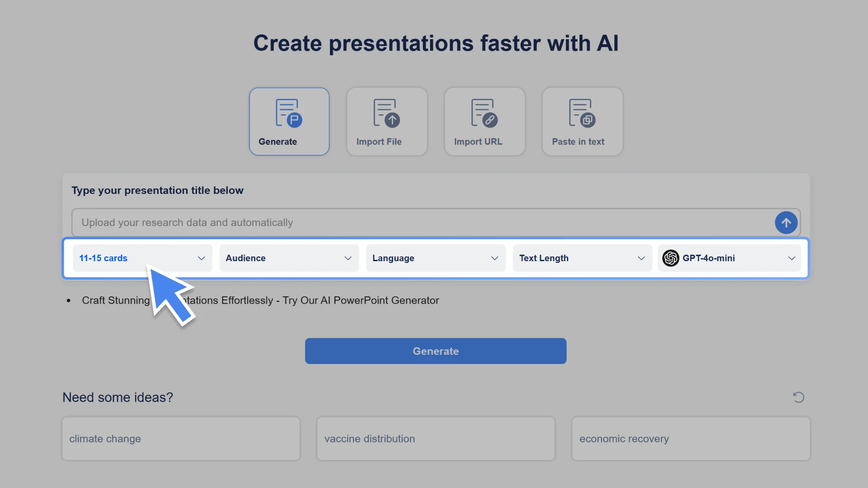The width and height of the screenshot is (868, 488).
Task: Submit title with the up-arrow button
Action: click(786, 223)
